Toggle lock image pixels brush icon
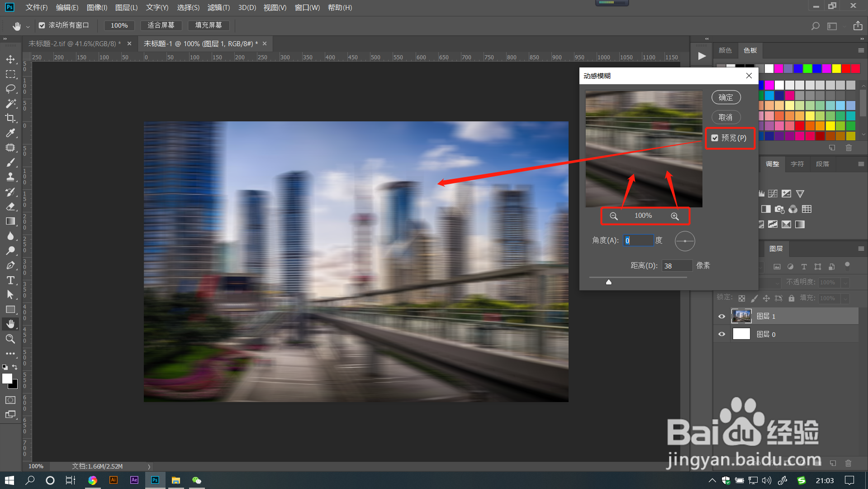This screenshot has width=868, height=489. [x=754, y=298]
